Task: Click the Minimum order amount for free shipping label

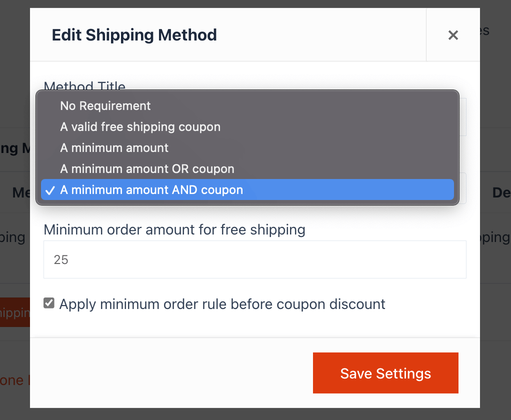Action: click(x=174, y=229)
